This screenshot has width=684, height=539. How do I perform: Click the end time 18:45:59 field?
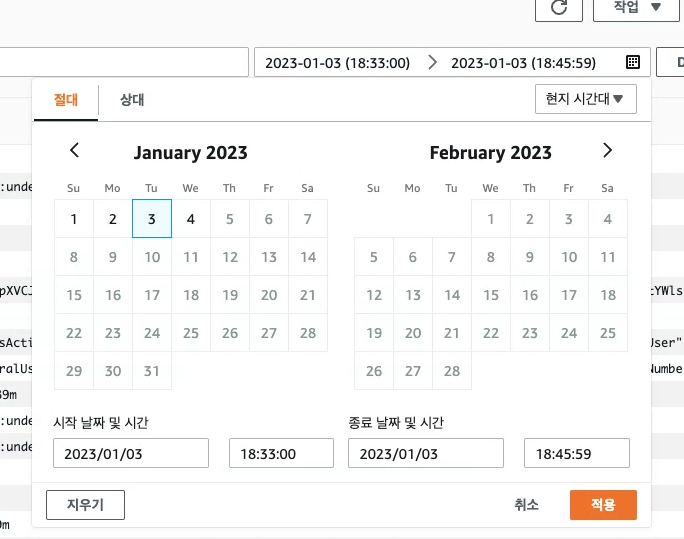click(576, 453)
